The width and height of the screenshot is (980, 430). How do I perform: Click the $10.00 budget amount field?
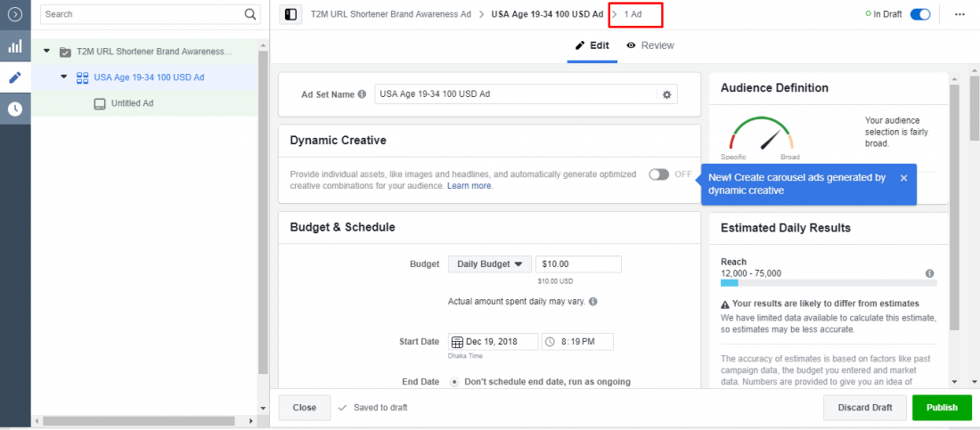[x=578, y=264]
